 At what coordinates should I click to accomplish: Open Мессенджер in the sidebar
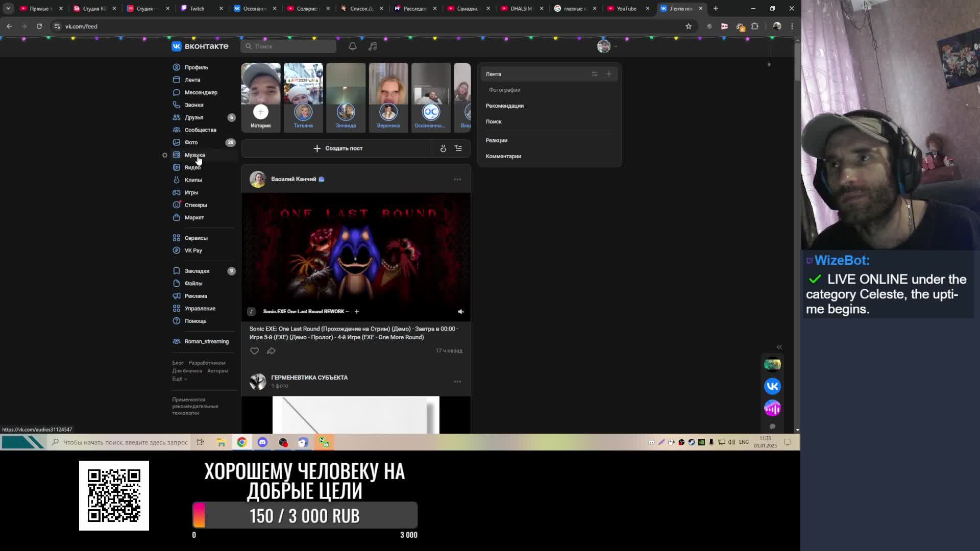(201, 92)
